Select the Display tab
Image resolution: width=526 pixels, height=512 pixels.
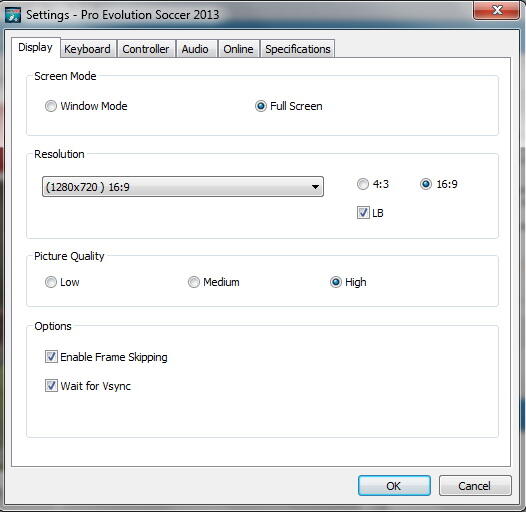pos(35,47)
